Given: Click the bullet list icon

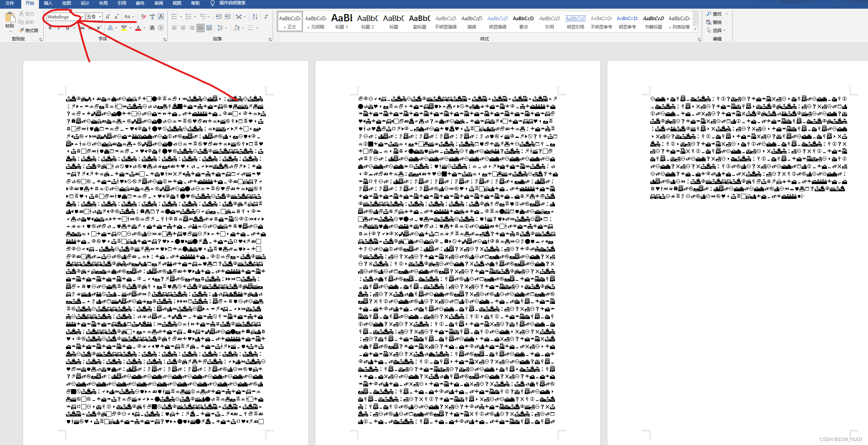Looking at the screenshot, I should tap(175, 17).
